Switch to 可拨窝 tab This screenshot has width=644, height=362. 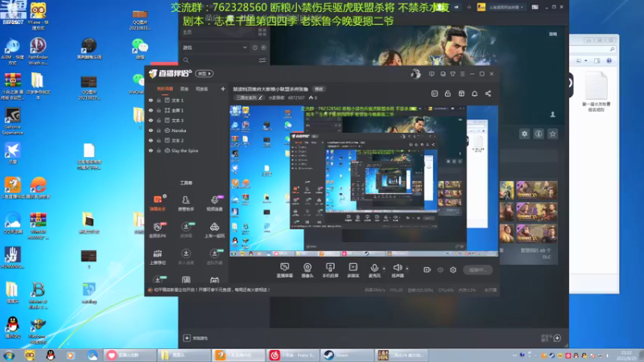point(202,88)
